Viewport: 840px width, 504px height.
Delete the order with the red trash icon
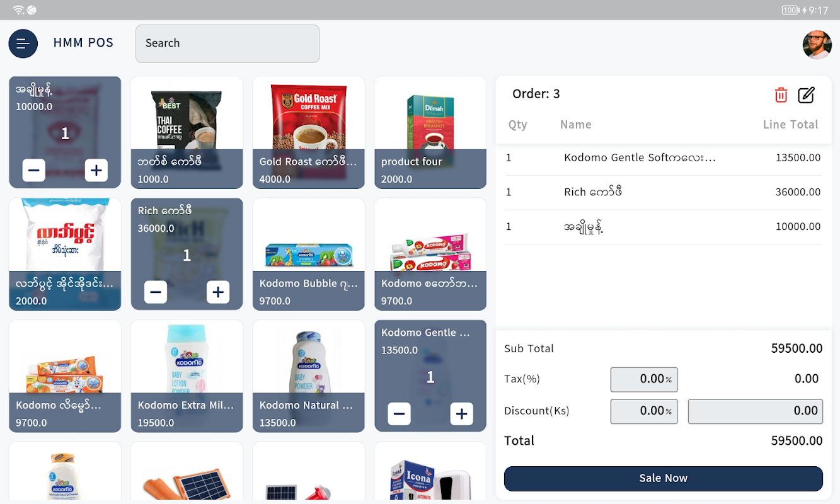781,95
